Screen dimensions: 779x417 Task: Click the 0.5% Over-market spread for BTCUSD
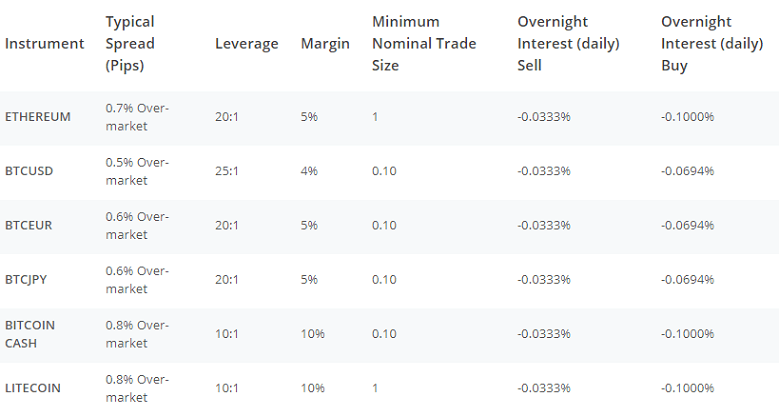coord(137,171)
